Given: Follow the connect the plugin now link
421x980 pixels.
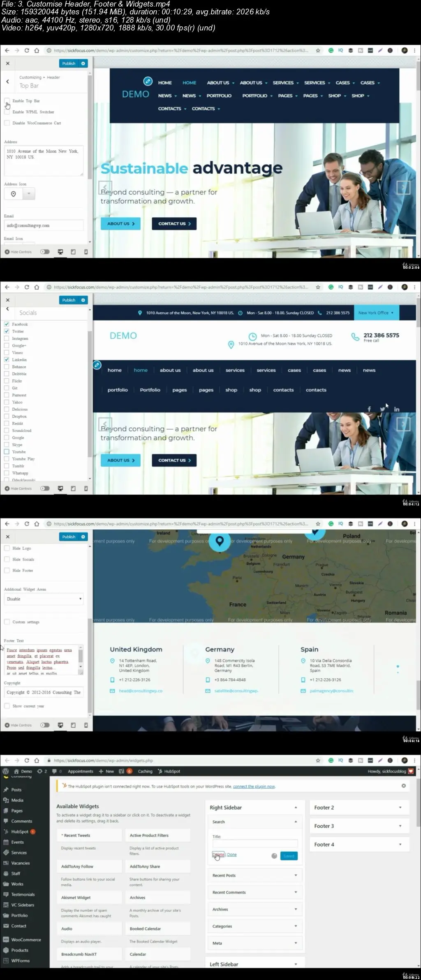Looking at the screenshot, I should click(254, 786).
